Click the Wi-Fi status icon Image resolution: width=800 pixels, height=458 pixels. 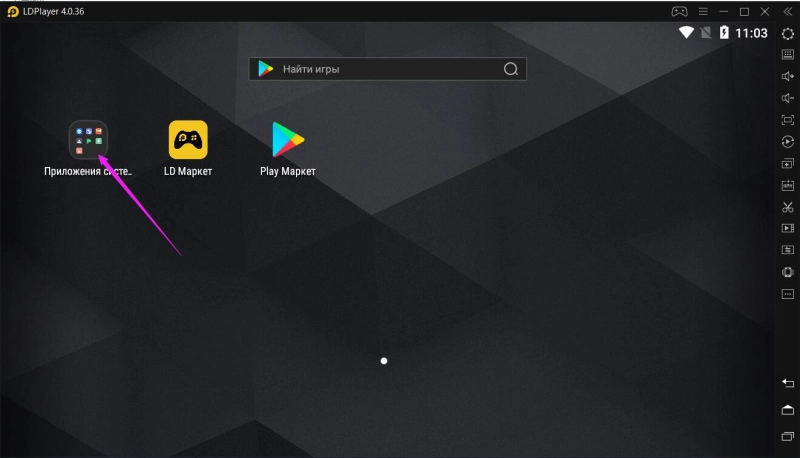point(686,33)
